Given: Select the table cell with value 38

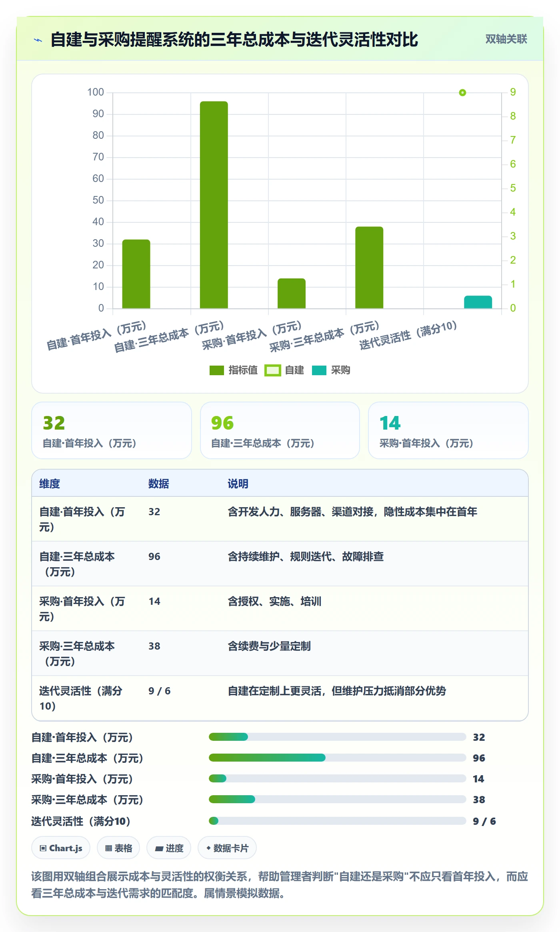Looking at the screenshot, I should (x=154, y=646).
